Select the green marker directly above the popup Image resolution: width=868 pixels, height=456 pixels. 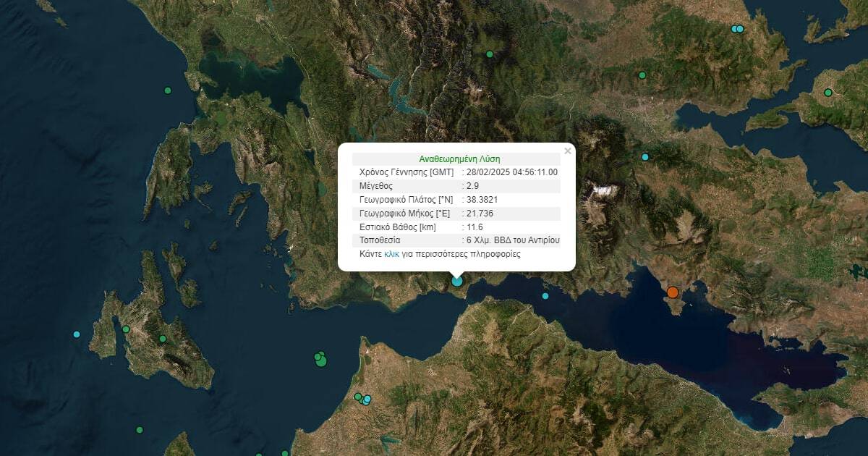[490, 54]
